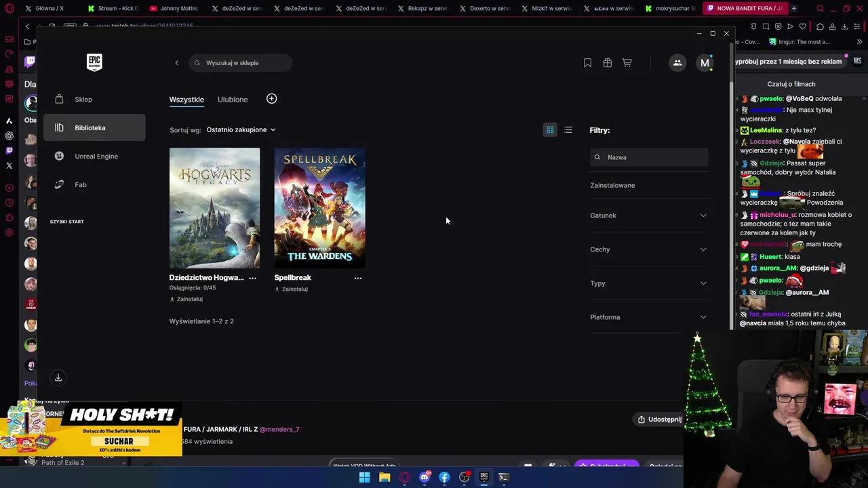Open Fab in launcher sidebar
868x488 pixels.
click(x=94, y=185)
